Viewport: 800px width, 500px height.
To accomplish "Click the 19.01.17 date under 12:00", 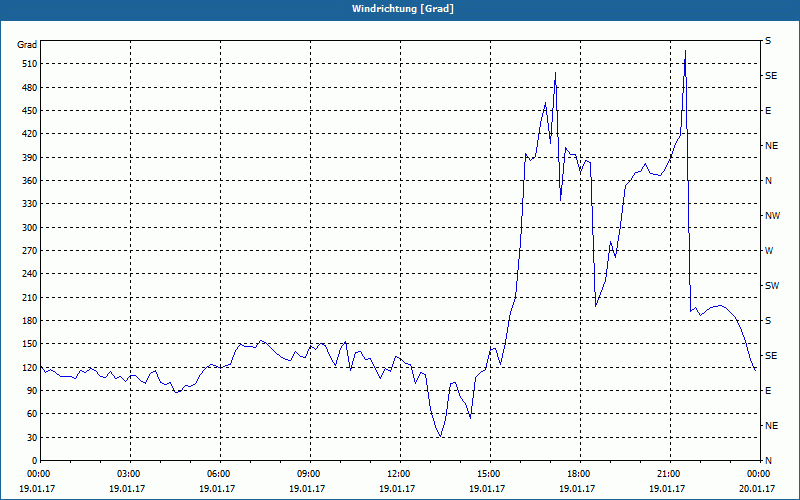I will pos(397,489).
